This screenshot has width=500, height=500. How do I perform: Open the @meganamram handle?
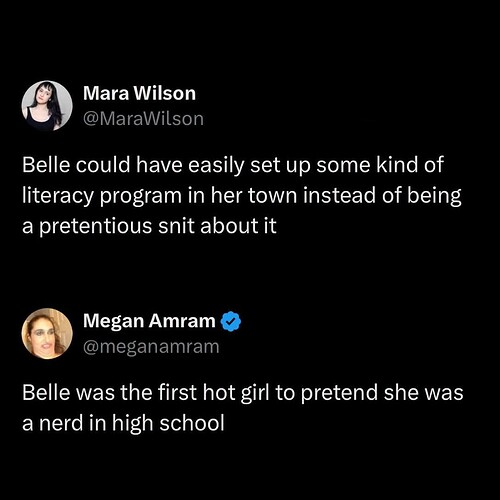[151, 347]
